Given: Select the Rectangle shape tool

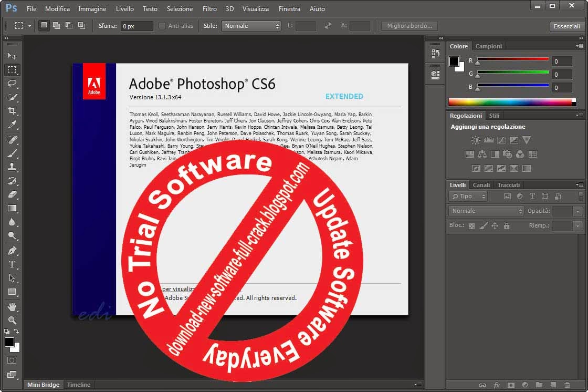Looking at the screenshot, I should pyautogui.click(x=12, y=292).
